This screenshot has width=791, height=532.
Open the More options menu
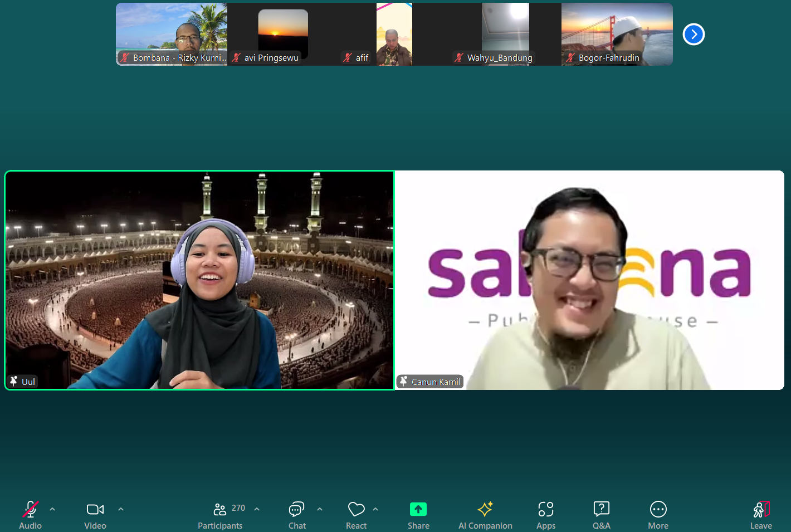coord(658,509)
